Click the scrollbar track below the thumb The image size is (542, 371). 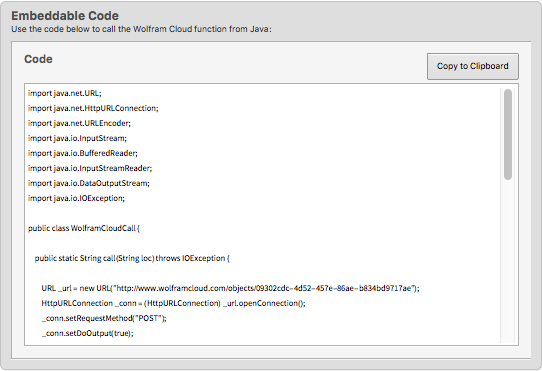pyautogui.click(x=507, y=261)
